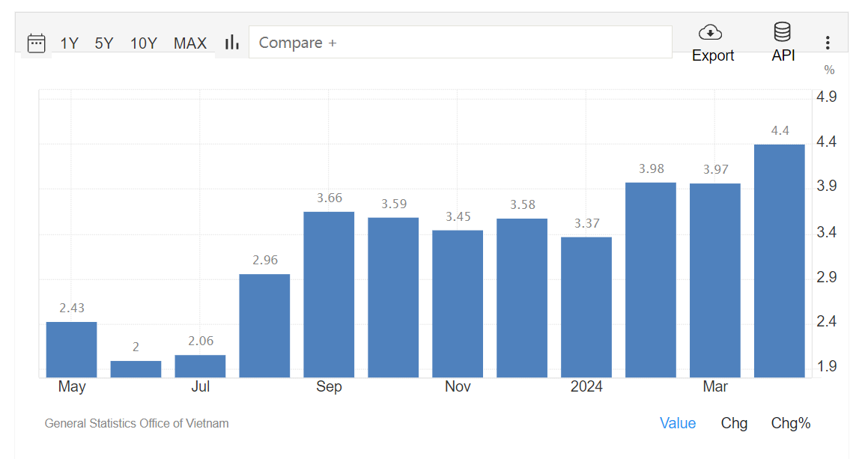
Task: Click the 2024 x-axis label
Action: tap(586, 386)
